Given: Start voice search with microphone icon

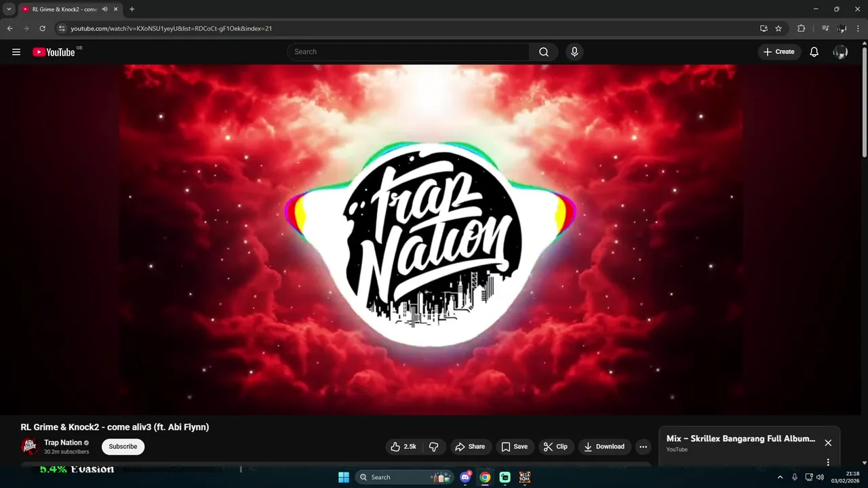Looking at the screenshot, I should point(574,52).
